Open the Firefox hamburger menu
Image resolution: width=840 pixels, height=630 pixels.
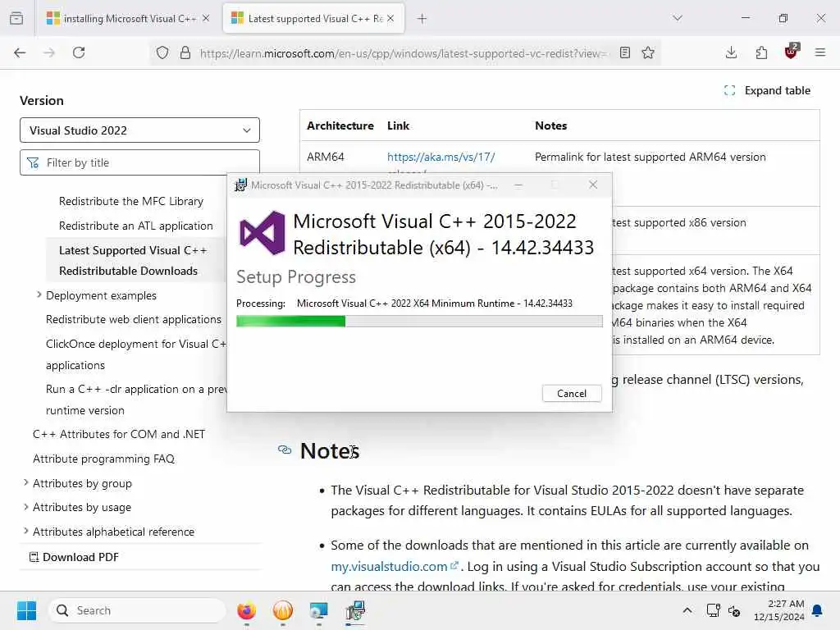click(820, 52)
